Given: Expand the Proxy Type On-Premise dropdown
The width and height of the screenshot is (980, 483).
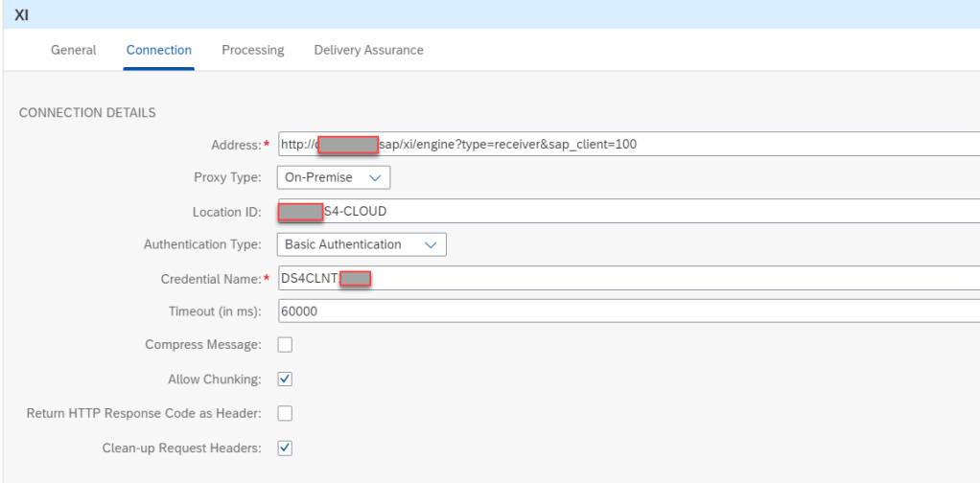Looking at the screenshot, I should click(x=334, y=177).
